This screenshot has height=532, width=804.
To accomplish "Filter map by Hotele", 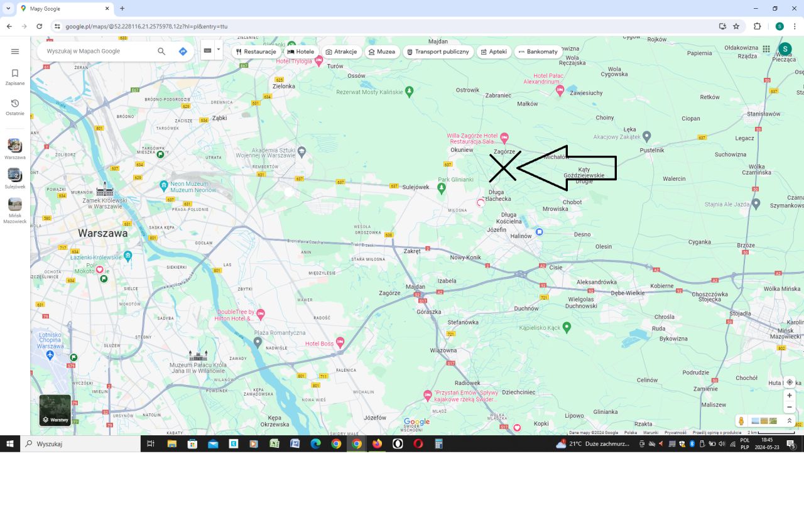I will 301,52.
